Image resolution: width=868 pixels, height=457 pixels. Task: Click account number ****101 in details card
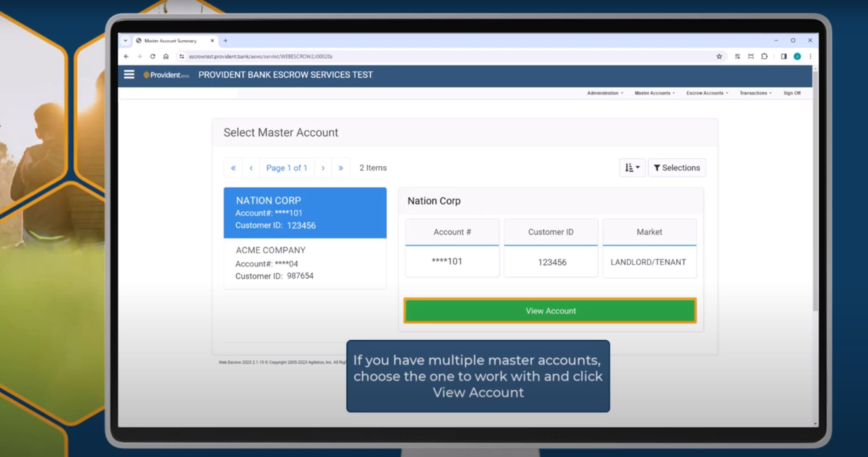pyautogui.click(x=447, y=262)
